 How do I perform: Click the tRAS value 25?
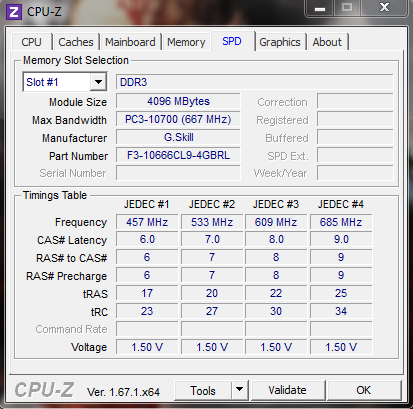[x=341, y=293]
